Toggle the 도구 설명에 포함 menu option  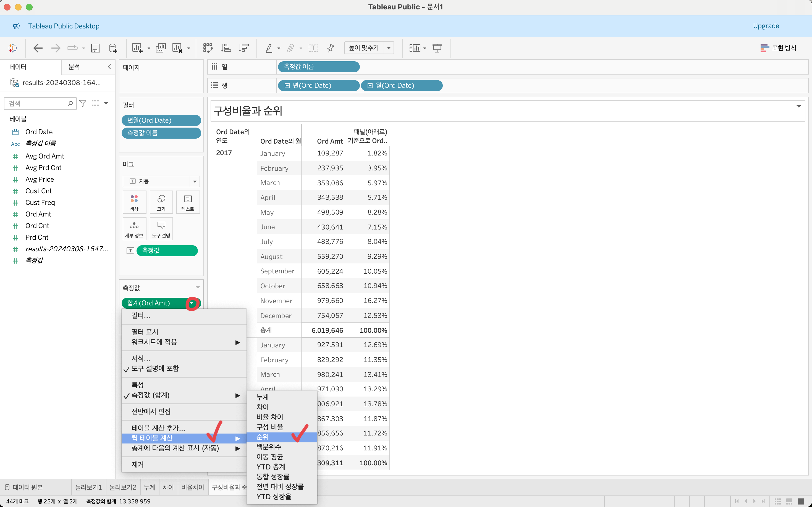click(155, 368)
